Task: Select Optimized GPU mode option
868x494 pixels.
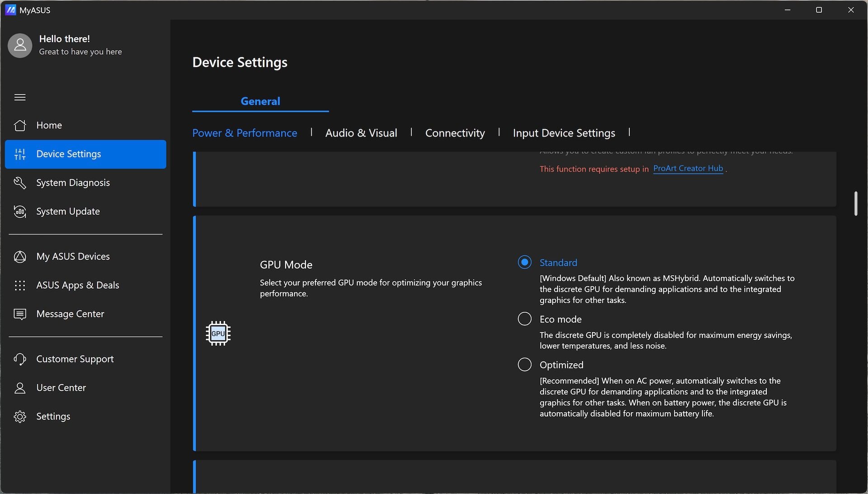Action: (524, 365)
